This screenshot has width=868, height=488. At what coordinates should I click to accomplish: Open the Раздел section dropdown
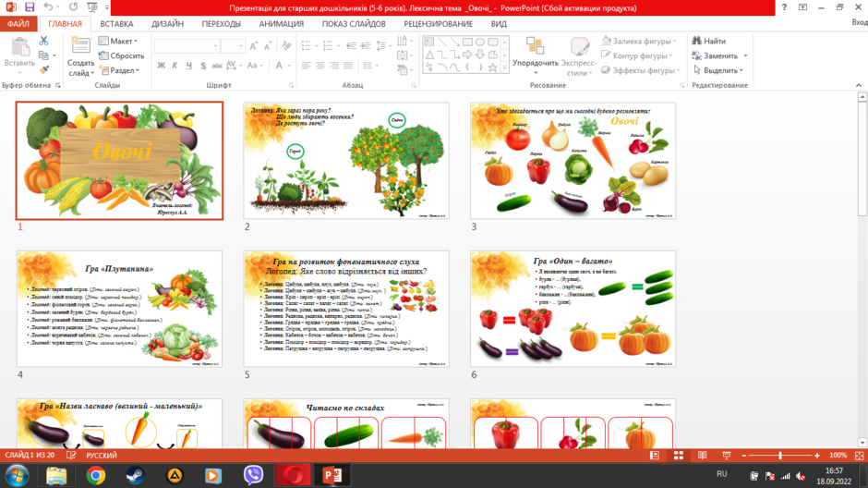pyautogui.click(x=119, y=70)
